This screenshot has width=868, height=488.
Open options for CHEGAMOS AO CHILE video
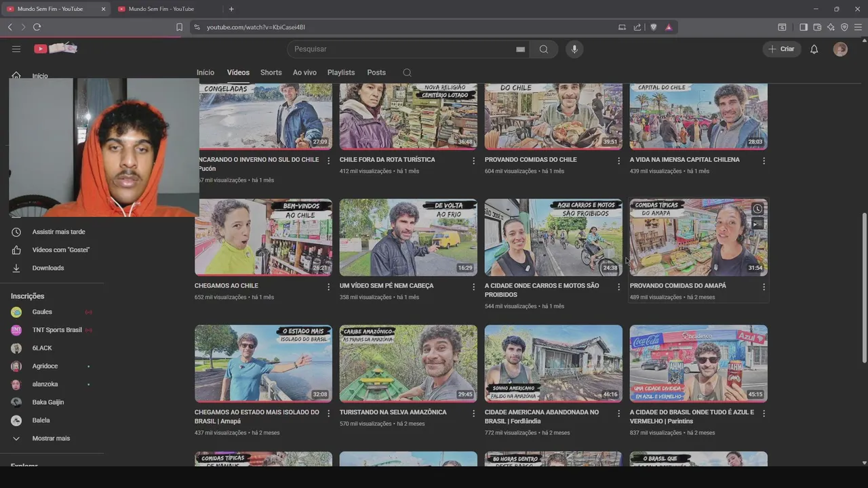[329, 287]
